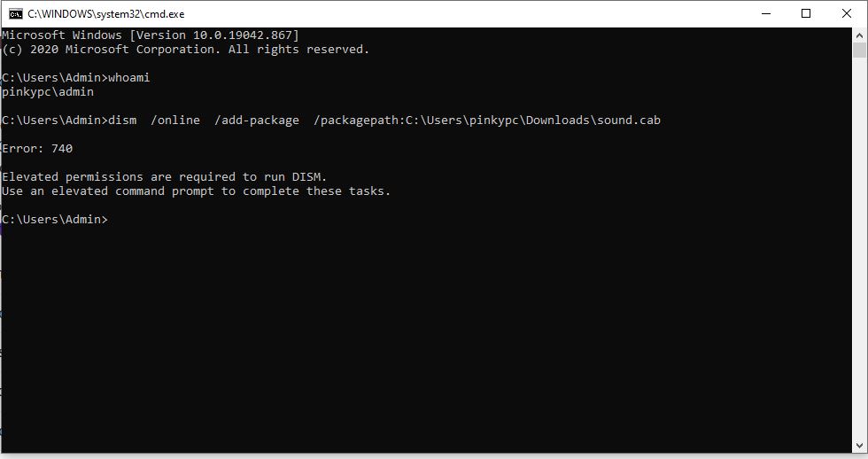Click the pinkypc\admin output line
The width and height of the screenshot is (868, 459).
48,92
